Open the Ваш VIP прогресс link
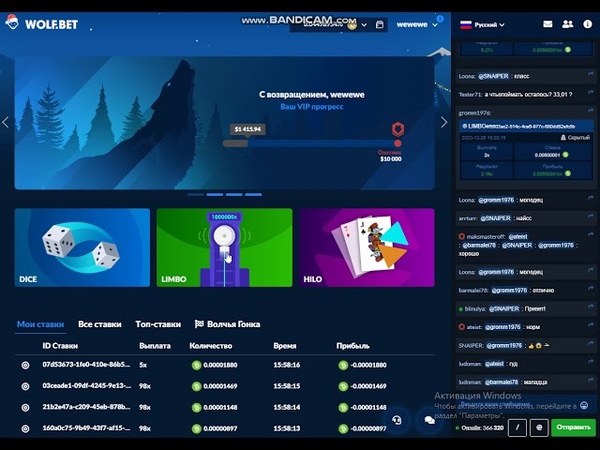 pyautogui.click(x=312, y=107)
